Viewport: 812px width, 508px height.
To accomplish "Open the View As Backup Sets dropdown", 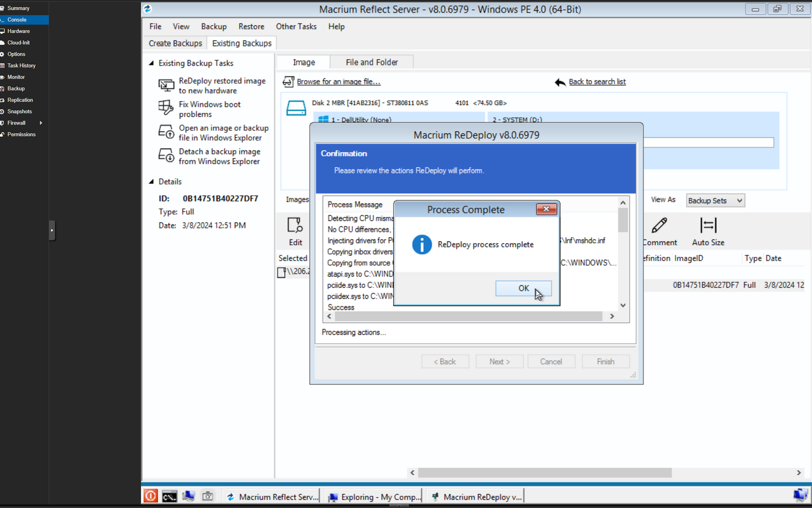I will tap(715, 200).
